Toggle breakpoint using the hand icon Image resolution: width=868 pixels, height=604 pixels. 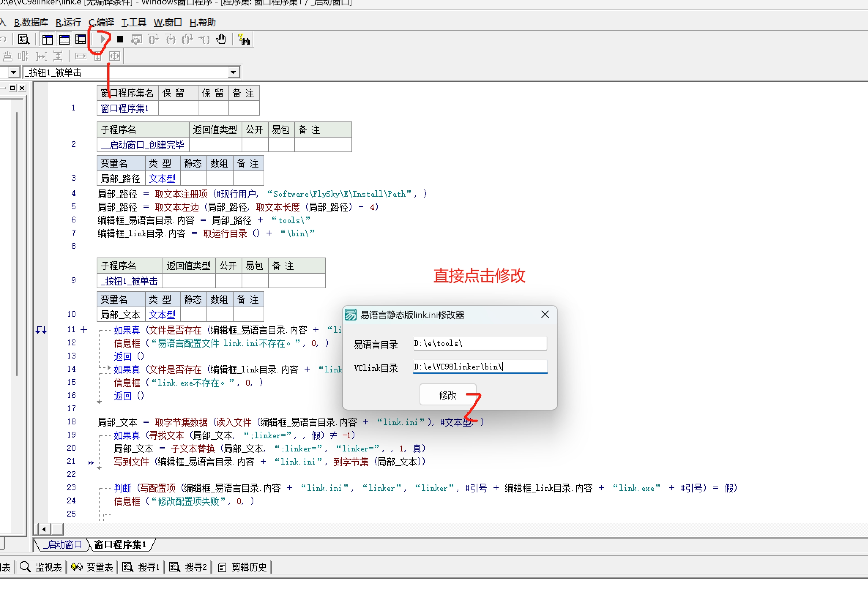pos(221,39)
